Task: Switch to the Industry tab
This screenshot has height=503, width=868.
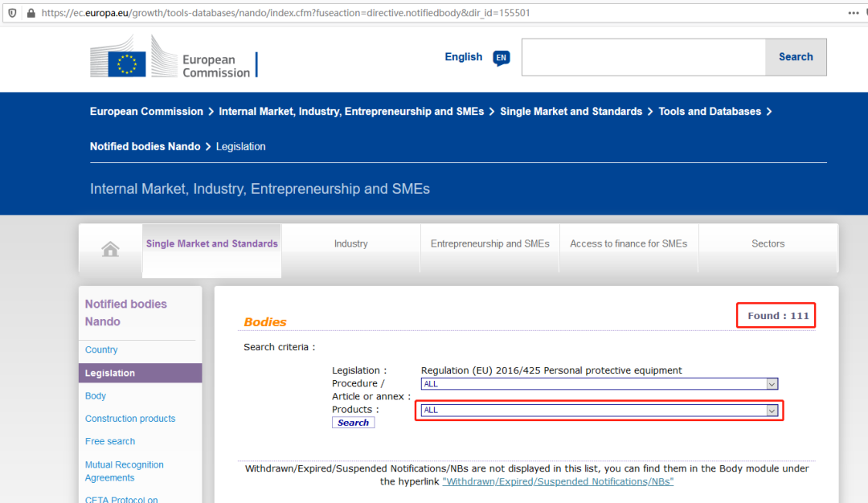Action: [x=351, y=248]
